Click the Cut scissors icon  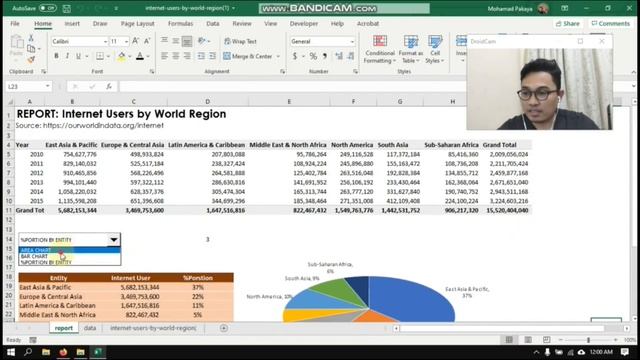click(x=31, y=38)
